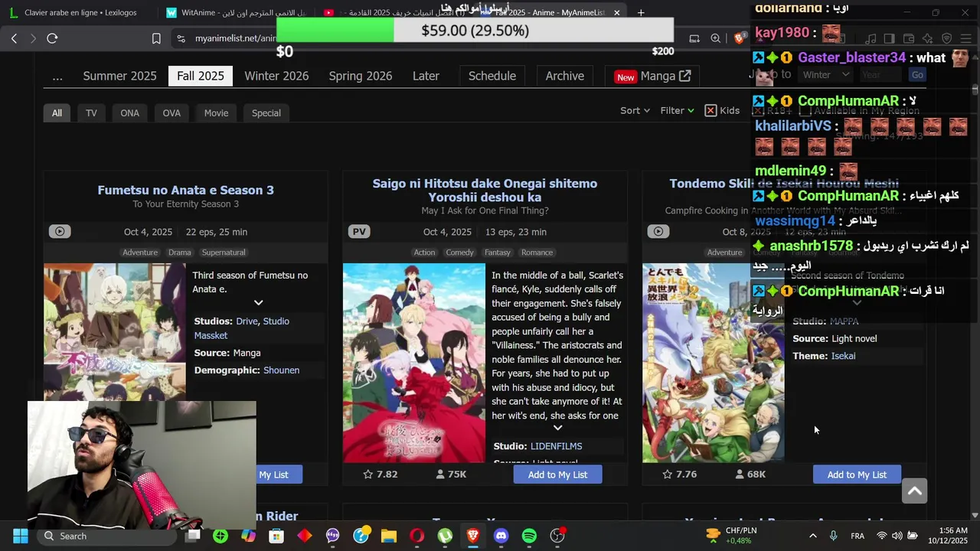Open uTorrent from the taskbar

pyautogui.click(x=445, y=536)
